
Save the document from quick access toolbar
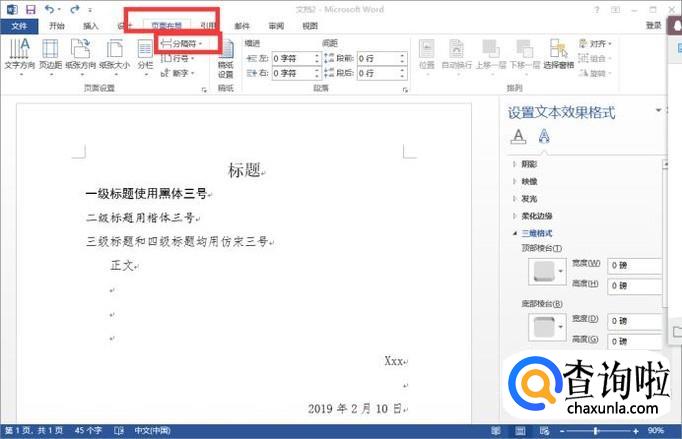tap(30, 9)
